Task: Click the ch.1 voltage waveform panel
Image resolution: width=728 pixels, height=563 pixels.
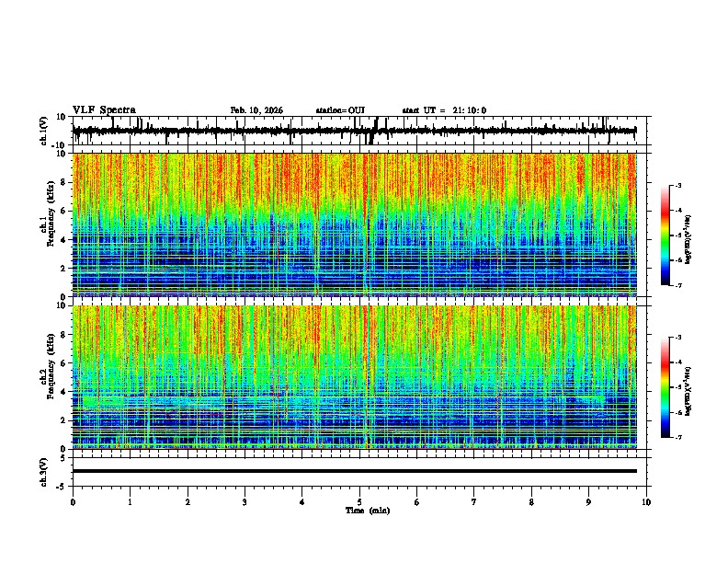Action: (x=361, y=131)
